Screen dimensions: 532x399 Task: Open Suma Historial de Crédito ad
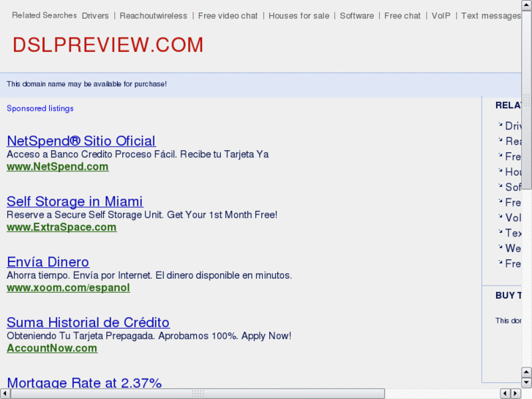[89, 322]
